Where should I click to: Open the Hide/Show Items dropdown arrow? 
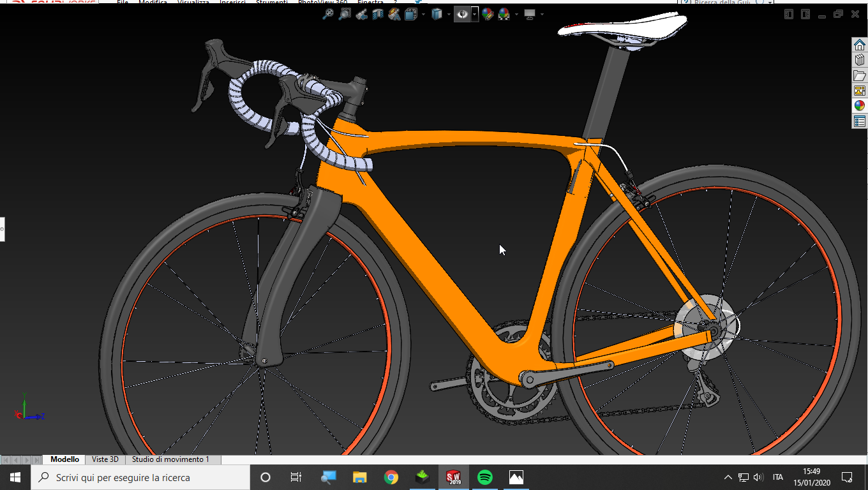click(475, 14)
